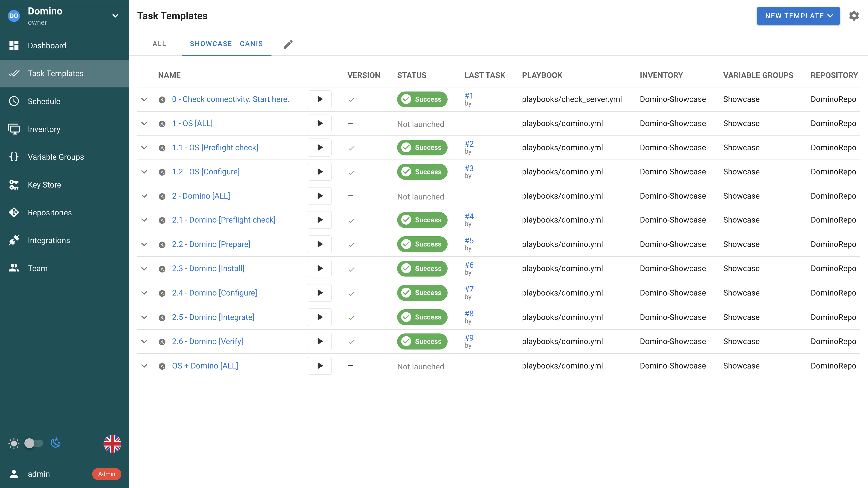Run the '2.1 - Domino [Preflight check]' template
This screenshot has height=488, width=868.
pos(319,220)
